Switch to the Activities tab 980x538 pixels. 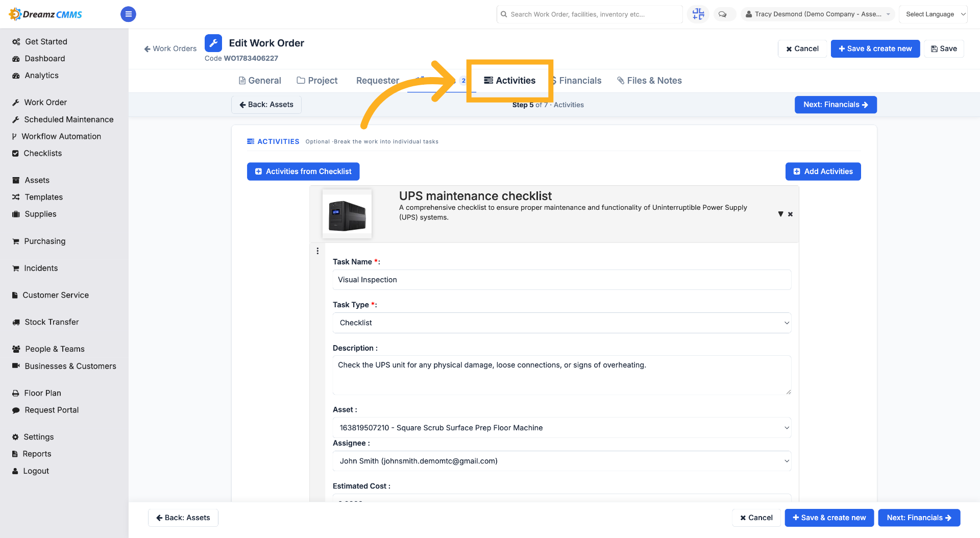510,81
